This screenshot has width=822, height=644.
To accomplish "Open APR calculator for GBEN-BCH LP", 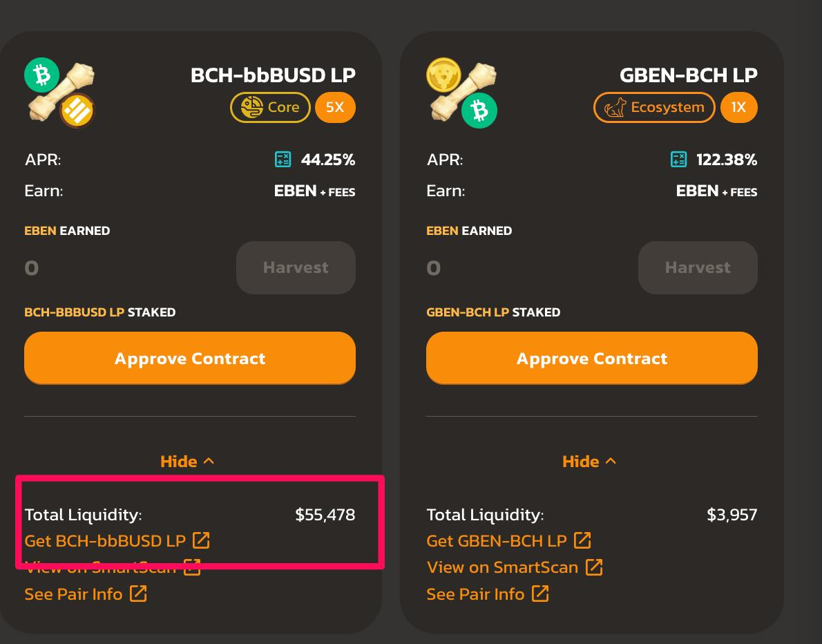I will coord(678,160).
